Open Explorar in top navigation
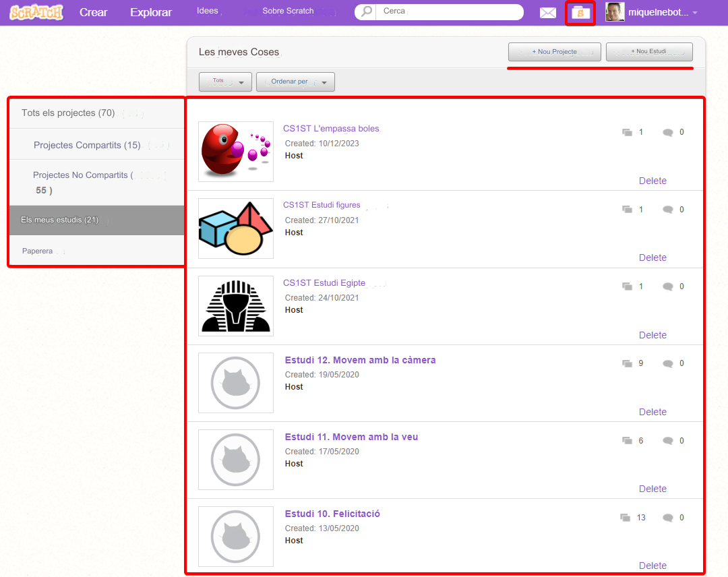 click(151, 13)
